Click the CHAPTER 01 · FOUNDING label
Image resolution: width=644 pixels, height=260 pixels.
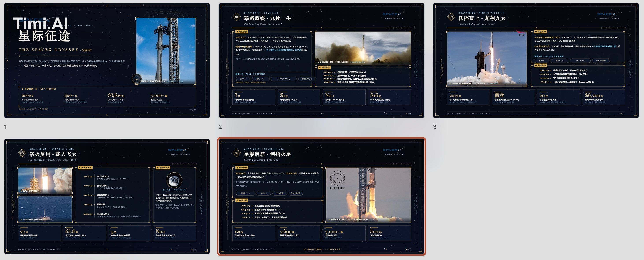coord(261,13)
